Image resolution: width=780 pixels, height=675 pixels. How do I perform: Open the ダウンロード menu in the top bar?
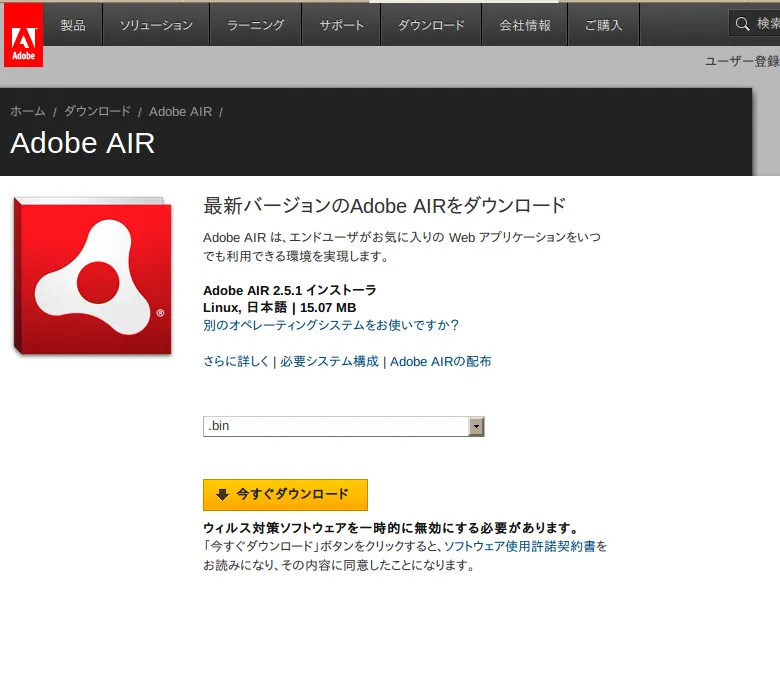click(431, 25)
